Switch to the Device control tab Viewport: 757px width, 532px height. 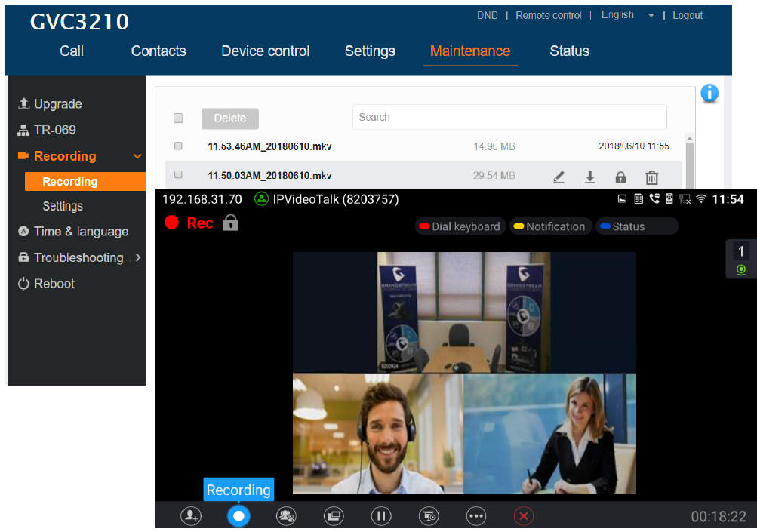coord(265,51)
